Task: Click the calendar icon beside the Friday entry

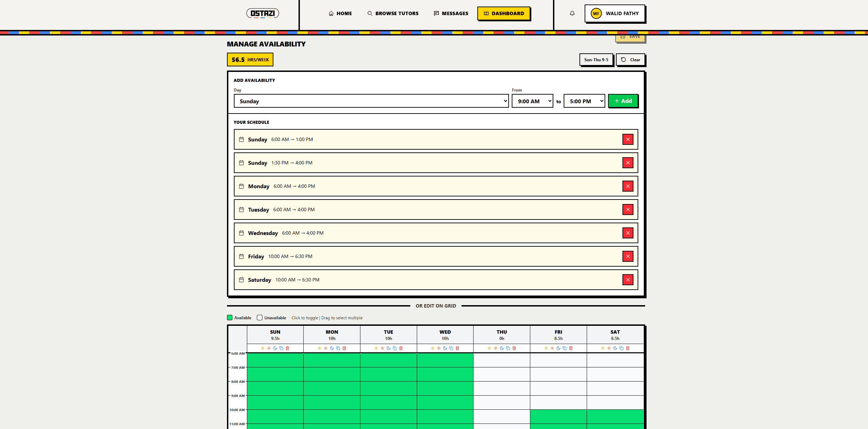Action: pyautogui.click(x=242, y=256)
